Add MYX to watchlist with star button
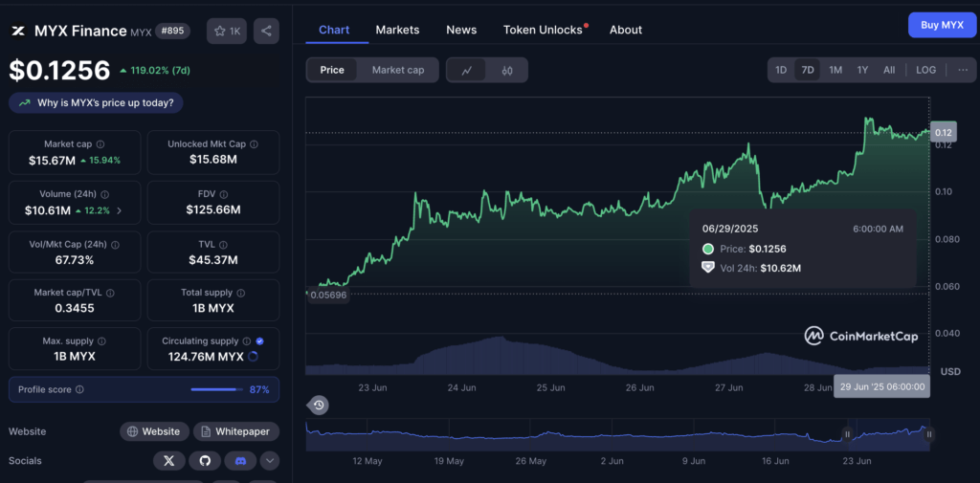The height and width of the screenshot is (483, 980). (x=227, y=31)
